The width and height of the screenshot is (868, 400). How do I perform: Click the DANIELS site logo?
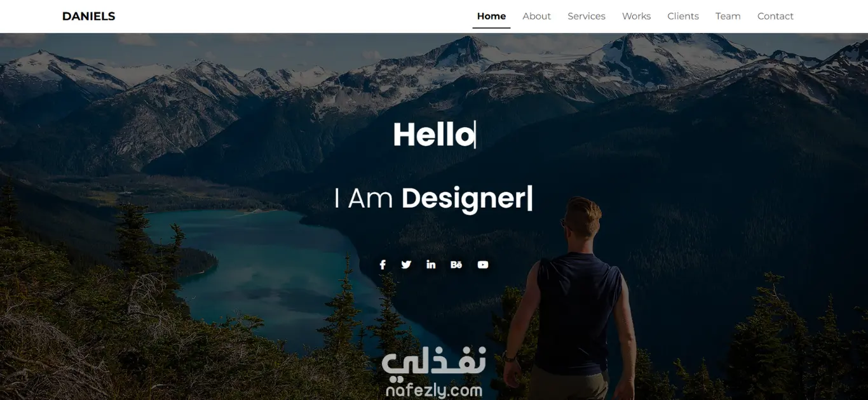click(x=89, y=17)
